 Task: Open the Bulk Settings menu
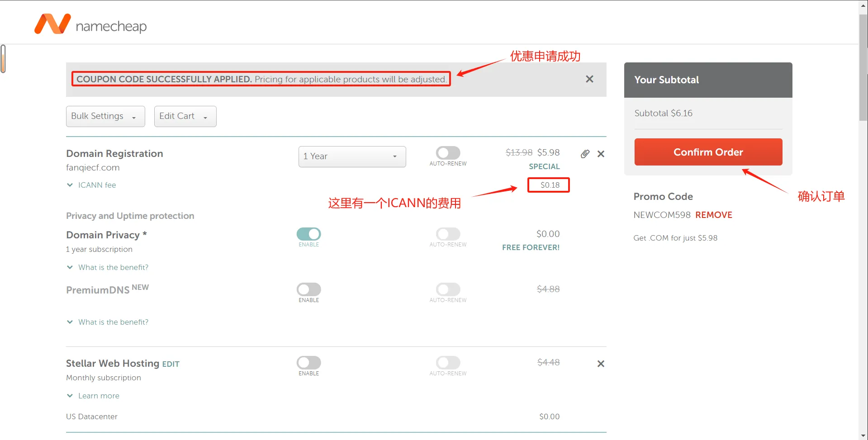(x=105, y=116)
